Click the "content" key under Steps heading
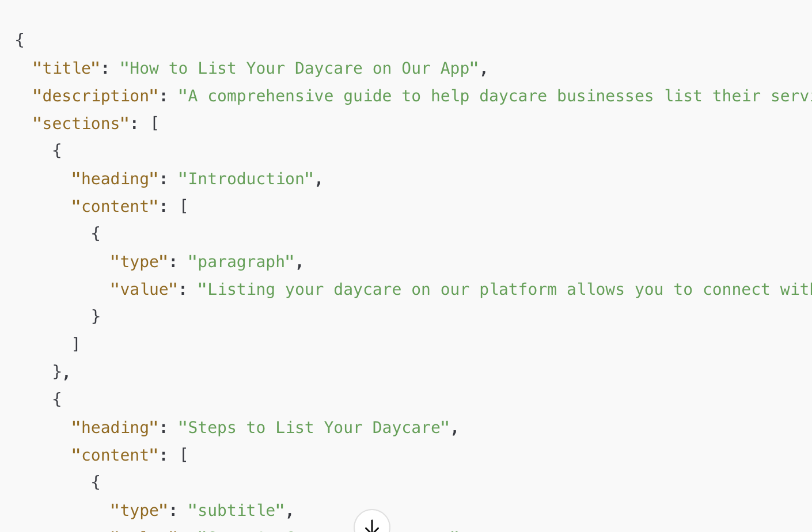812x532 pixels. 115,455
